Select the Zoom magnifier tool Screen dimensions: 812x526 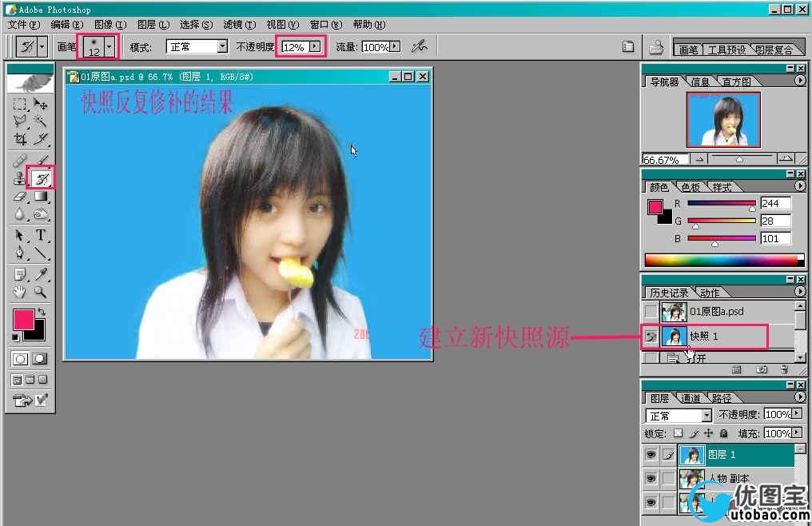pyautogui.click(x=41, y=293)
